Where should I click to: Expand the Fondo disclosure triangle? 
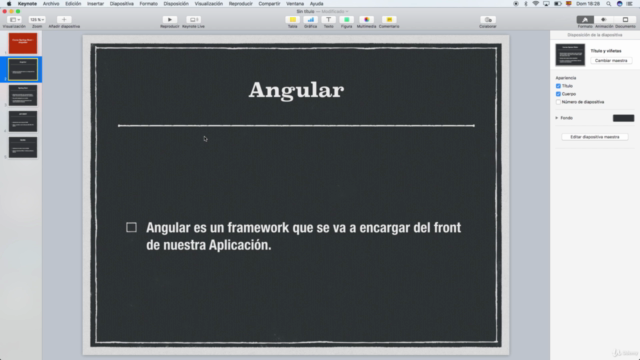[x=557, y=118]
